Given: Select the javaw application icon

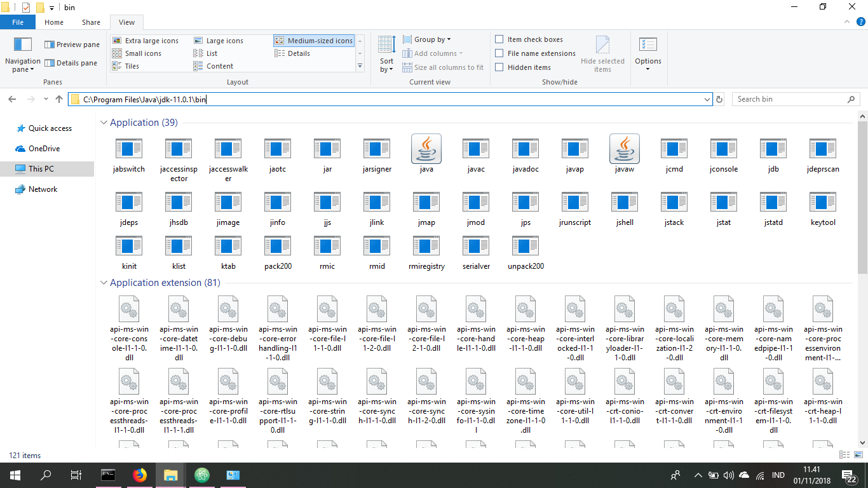Looking at the screenshot, I should tap(625, 149).
